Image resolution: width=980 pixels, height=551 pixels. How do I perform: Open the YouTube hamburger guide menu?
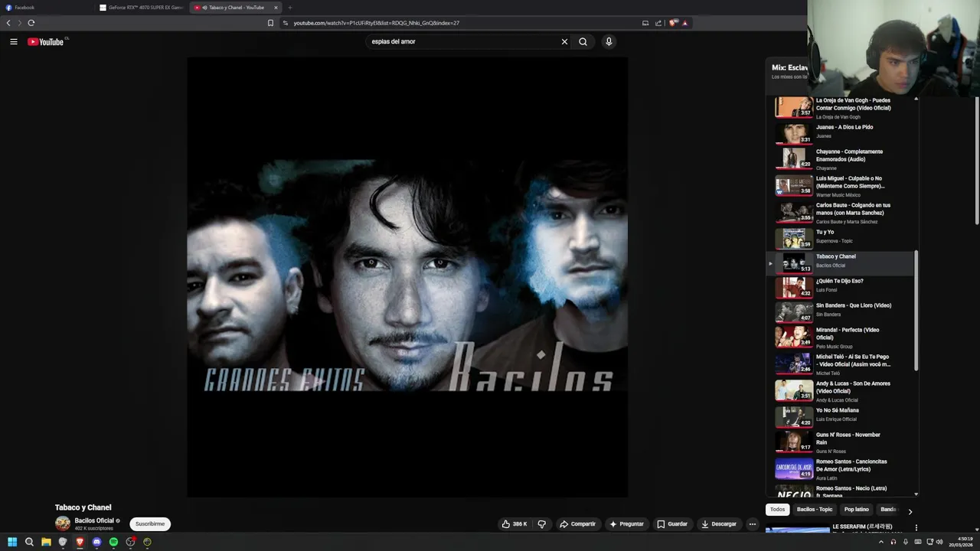13,42
